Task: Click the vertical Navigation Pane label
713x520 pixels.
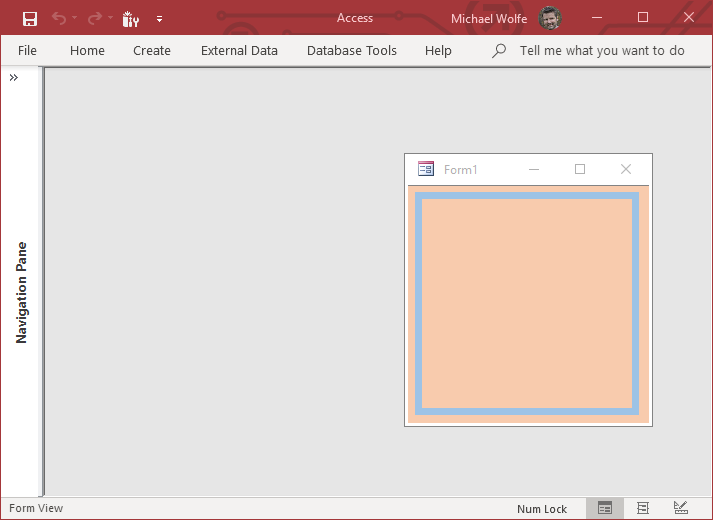Action: 21,292
